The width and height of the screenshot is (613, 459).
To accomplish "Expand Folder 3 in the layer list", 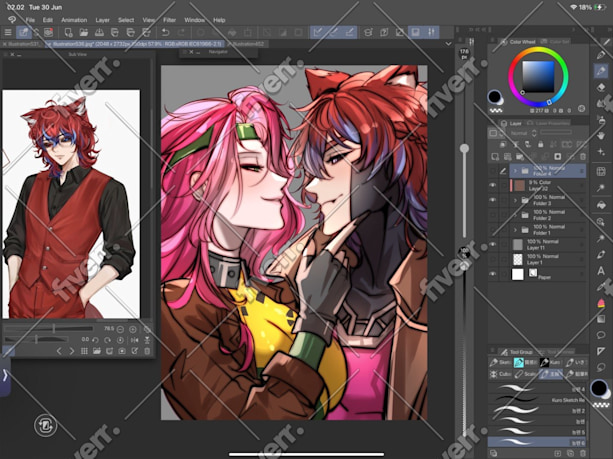I will click(x=515, y=201).
